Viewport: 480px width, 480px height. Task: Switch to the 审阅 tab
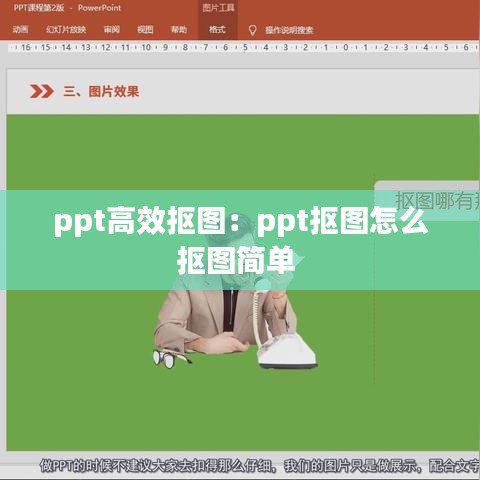[112, 30]
